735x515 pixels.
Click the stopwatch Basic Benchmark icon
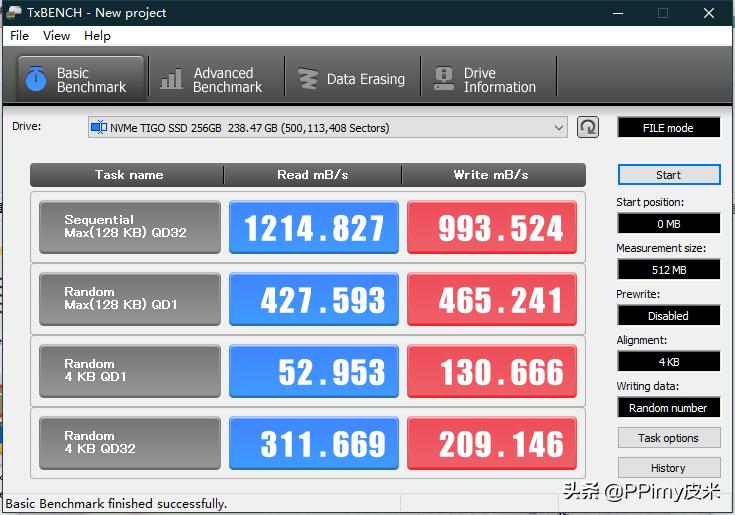click(x=36, y=79)
